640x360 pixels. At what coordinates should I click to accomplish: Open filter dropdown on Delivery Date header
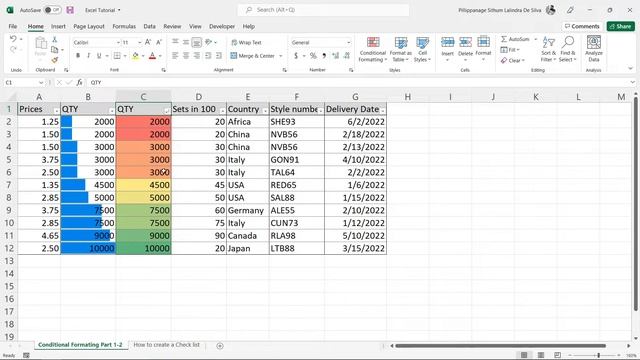pos(382,111)
